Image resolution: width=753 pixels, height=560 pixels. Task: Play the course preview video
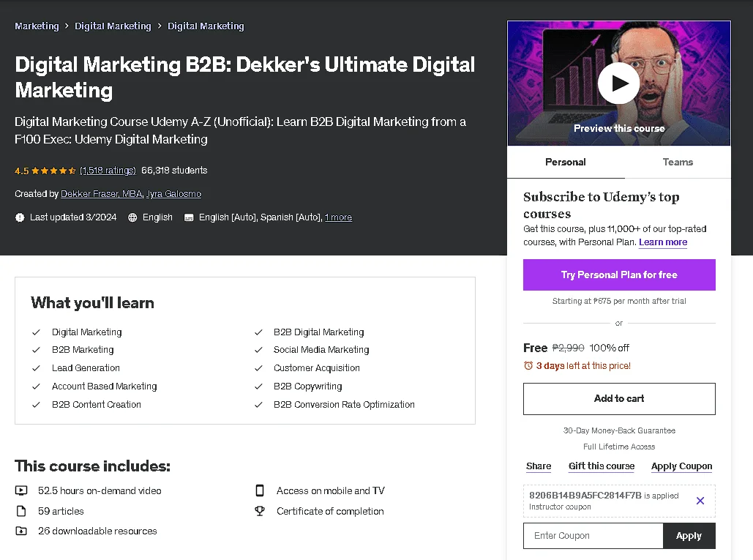[618, 83]
